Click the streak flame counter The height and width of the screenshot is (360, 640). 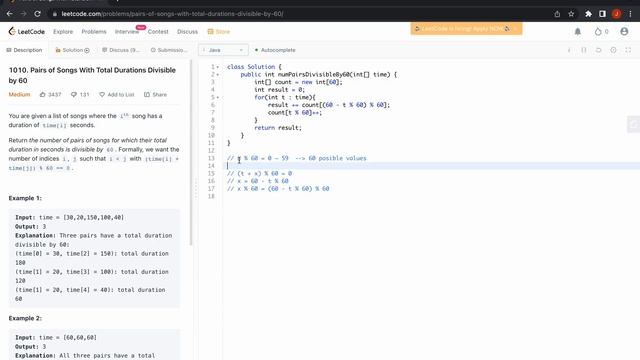click(601, 31)
